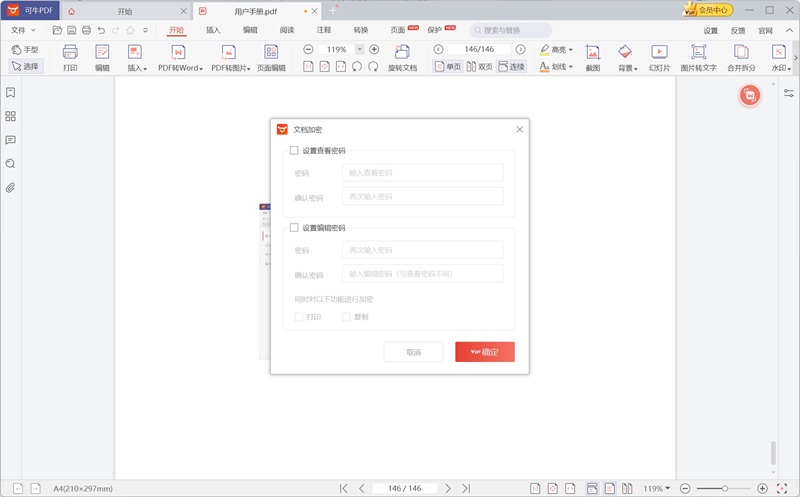This screenshot has width=800, height=497.
Task: Click the 取消 button in dialog
Action: coord(414,352)
